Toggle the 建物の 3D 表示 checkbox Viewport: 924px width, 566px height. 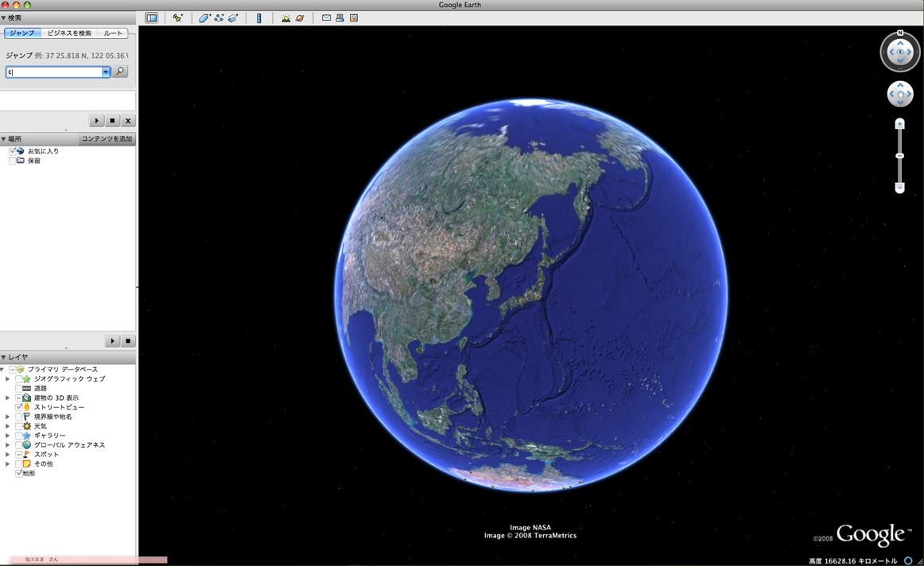click(19, 397)
